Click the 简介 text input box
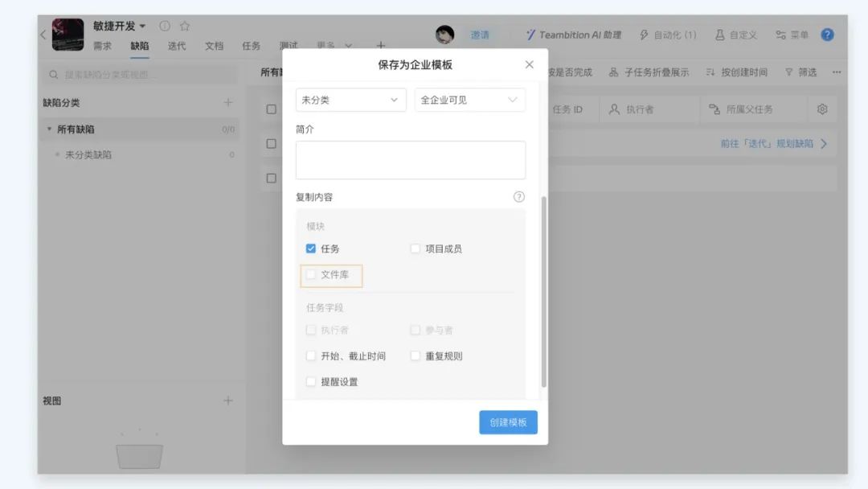The height and width of the screenshot is (489, 868). (x=410, y=160)
